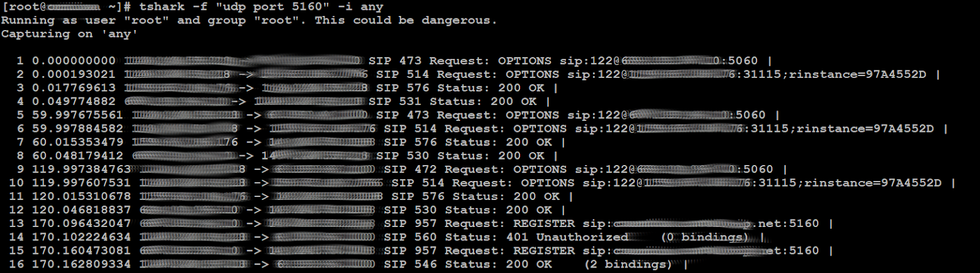Image resolution: width=980 pixels, height=273 pixels.
Task: Click timestamp 60.048179412 of packet 8
Action: tap(77, 156)
